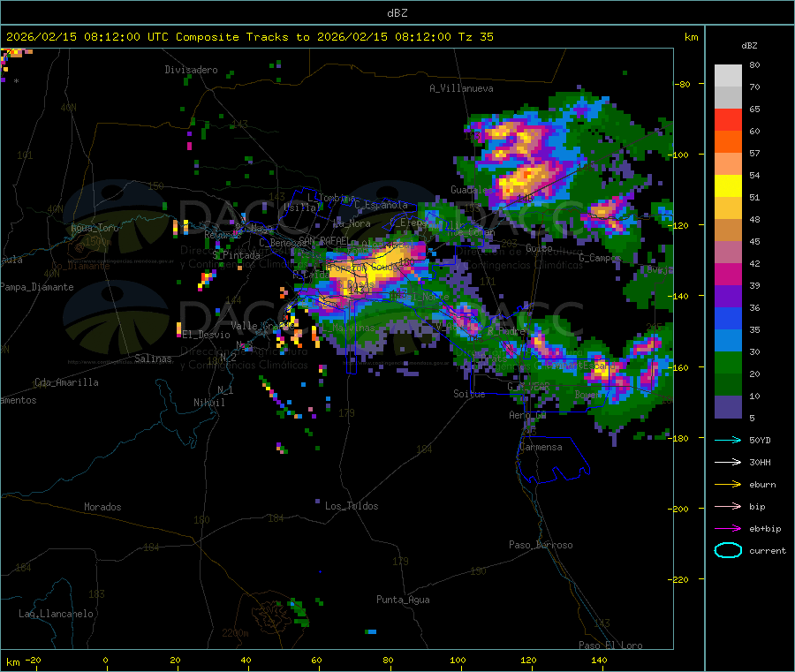Click the Divisadero place label
Screen dimensions: 795x672
(x=191, y=70)
